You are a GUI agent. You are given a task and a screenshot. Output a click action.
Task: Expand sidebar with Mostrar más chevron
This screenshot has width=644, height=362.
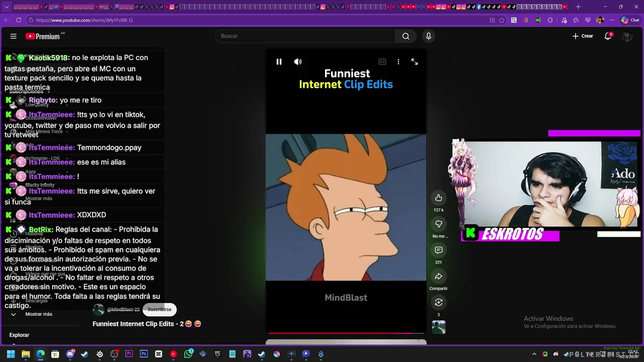coord(14,314)
